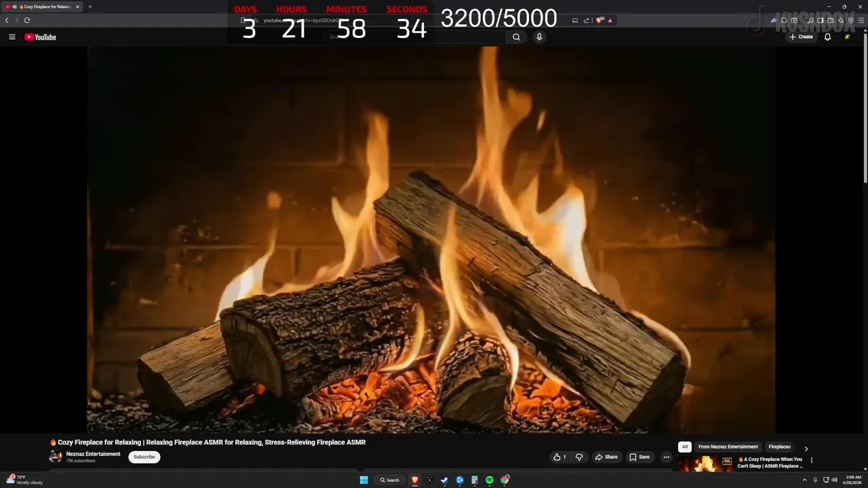Open browser extensions puzzle icon
The width and height of the screenshot is (868, 488).
coord(784,20)
